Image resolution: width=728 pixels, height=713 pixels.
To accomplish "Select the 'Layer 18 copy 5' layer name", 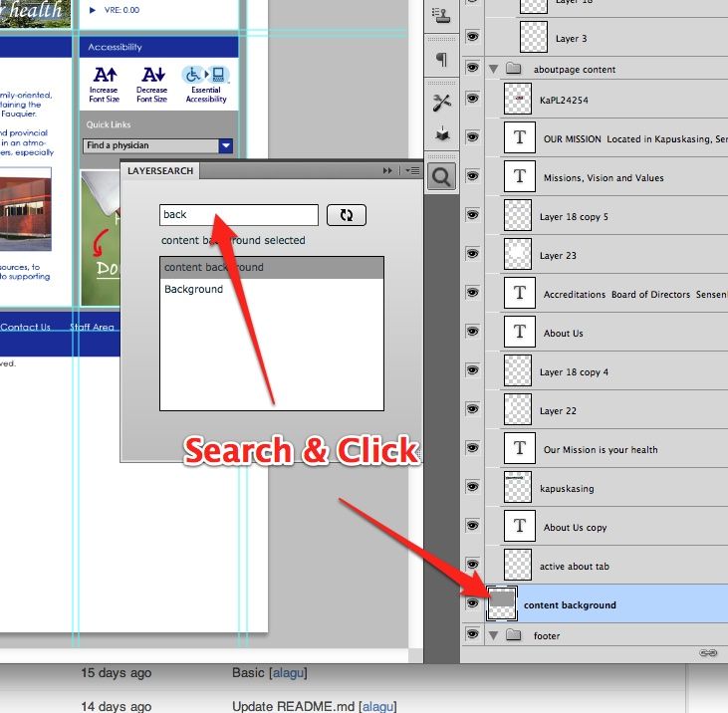I will point(574,217).
